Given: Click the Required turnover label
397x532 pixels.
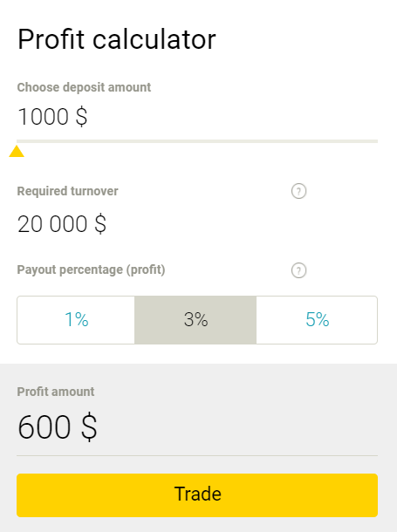Looking at the screenshot, I should pos(67,191).
